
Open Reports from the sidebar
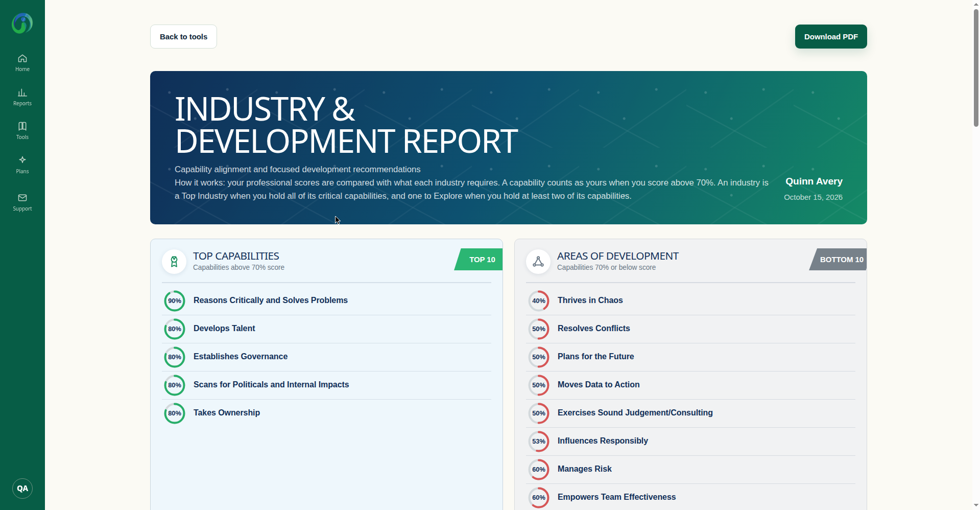pos(22,97)
